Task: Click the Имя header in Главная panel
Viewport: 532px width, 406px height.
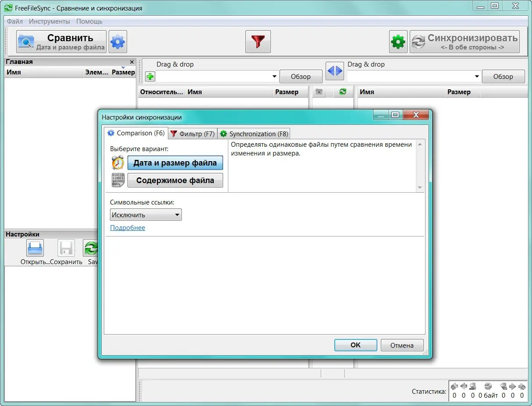Action: [x=43, y=72]
